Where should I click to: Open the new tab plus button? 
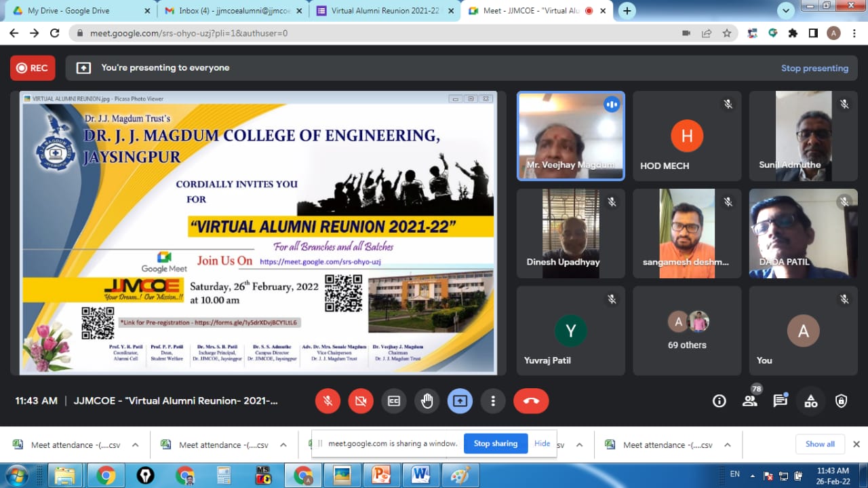(x=627, y=11)
